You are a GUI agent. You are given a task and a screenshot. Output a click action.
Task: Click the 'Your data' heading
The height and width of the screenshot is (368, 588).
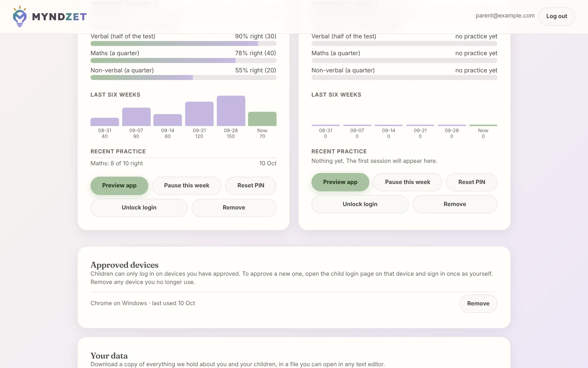point(109,356)
